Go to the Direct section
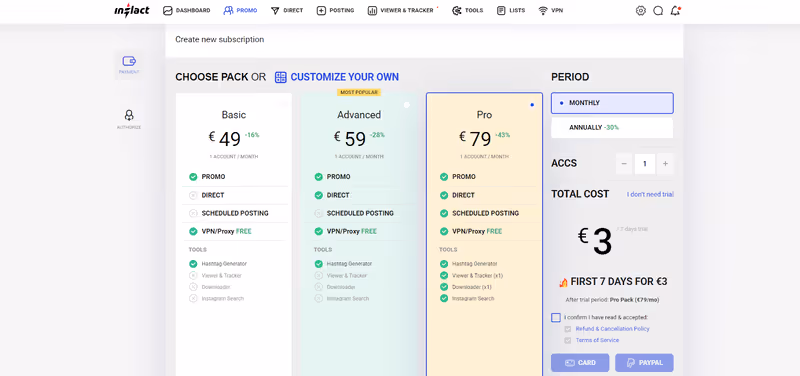Image resolution: width=800 pixels, height=376 pixels. coord(287,10)
